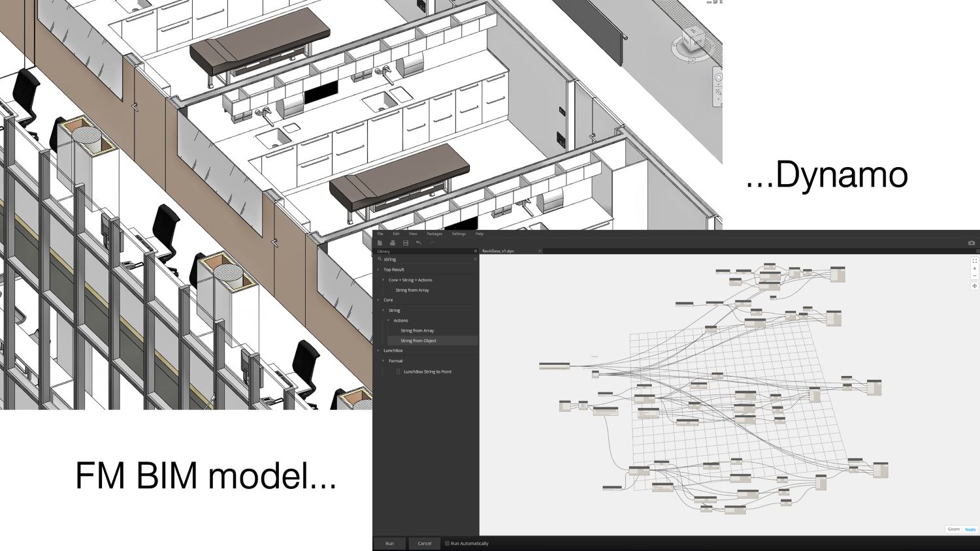The height and width of the screenshot is (551, 980).
Task: Click the Save toolbar icon
Action: [x=406, y=243]
